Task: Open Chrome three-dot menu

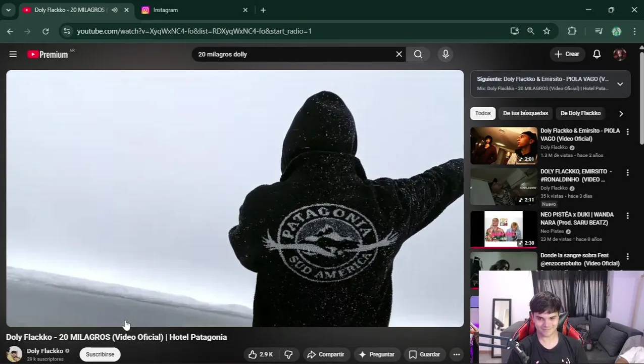Action: (x=634, y=31)
